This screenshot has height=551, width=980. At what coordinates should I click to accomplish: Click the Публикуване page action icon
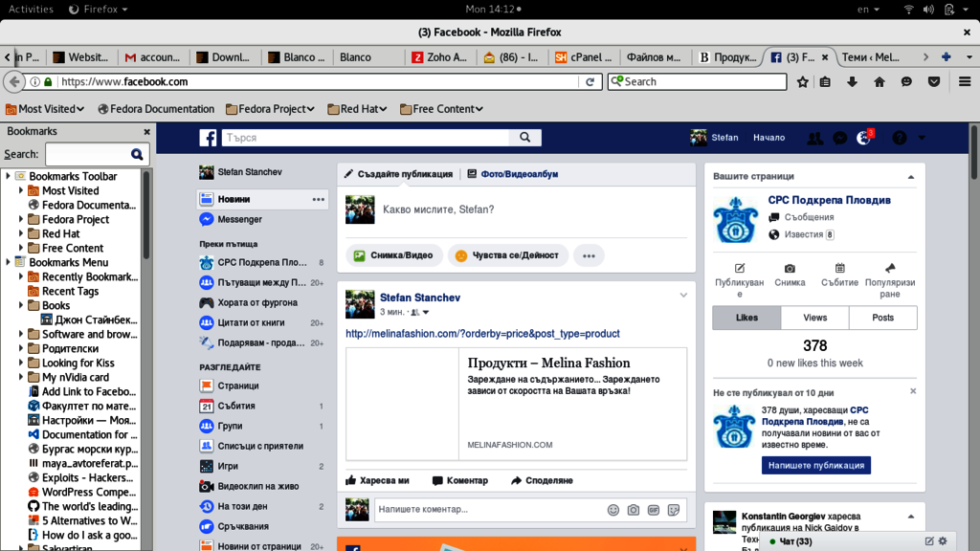point(740,269)
